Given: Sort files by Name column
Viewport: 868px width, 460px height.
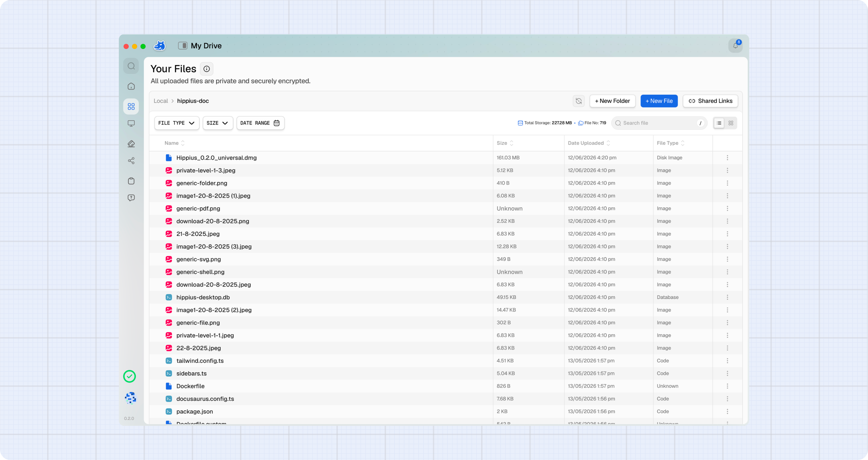Looking at the screenshot, I should [175, 143].
